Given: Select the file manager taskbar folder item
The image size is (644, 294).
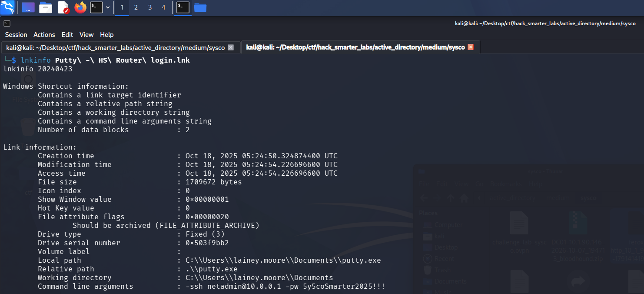Looking at the screenshot, I should [200, 7].
